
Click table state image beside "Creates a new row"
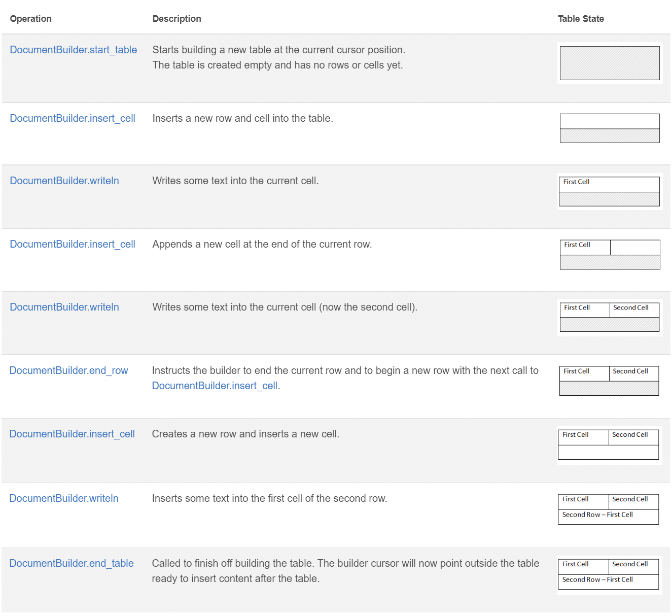(609, 444)
